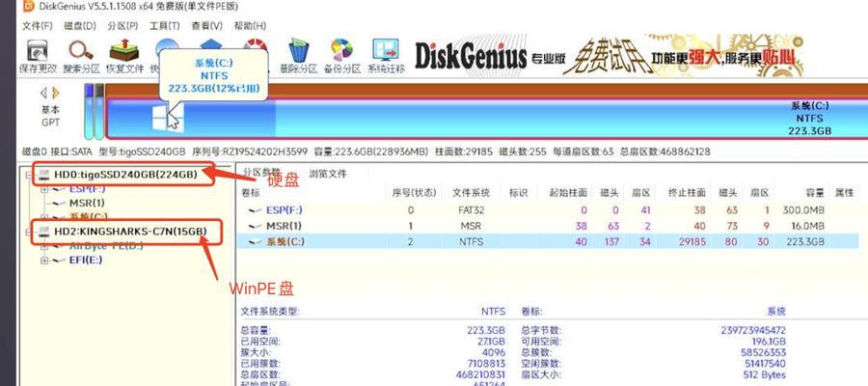This screenshot has height=386, width=868.
Task: Switch to the 浏览文件 tab
Action: 328,174
